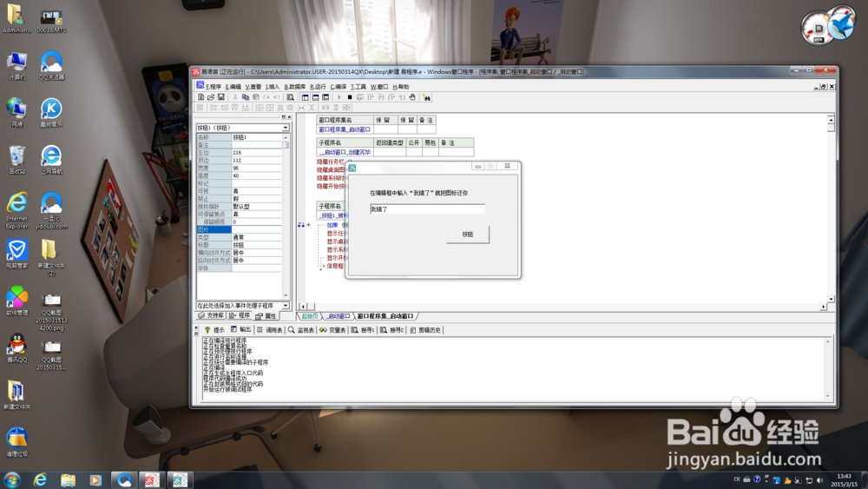Click the Run play arrow icon
The image size is (868, 489).
[x=339, y=97]
